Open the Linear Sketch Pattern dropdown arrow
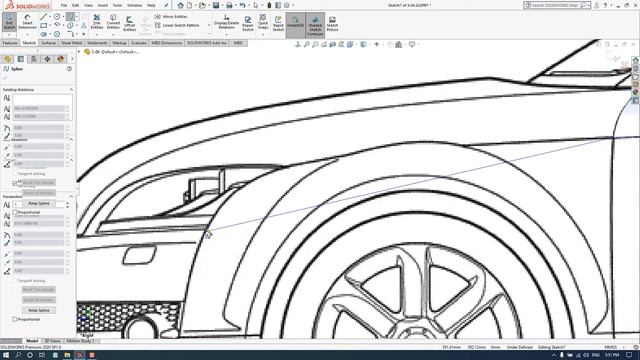The height and width of the screenshot is (360, 640). click(209, 25)
